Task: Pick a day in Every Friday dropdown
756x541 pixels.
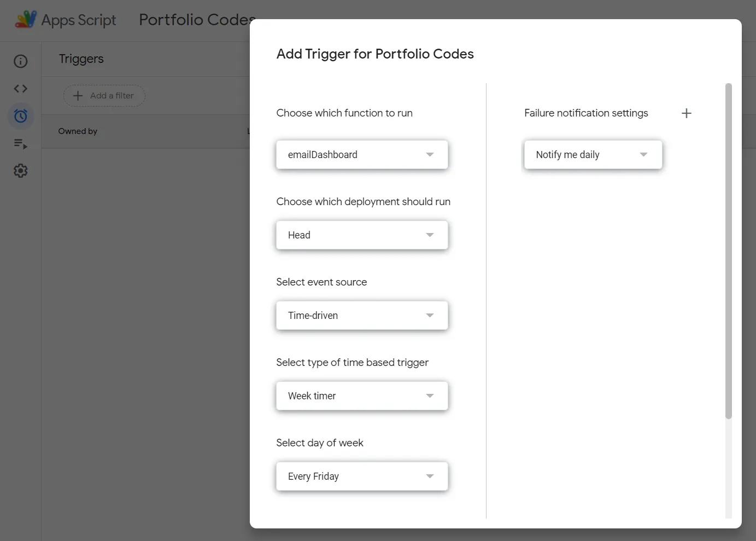Action: tap(362, 476)
